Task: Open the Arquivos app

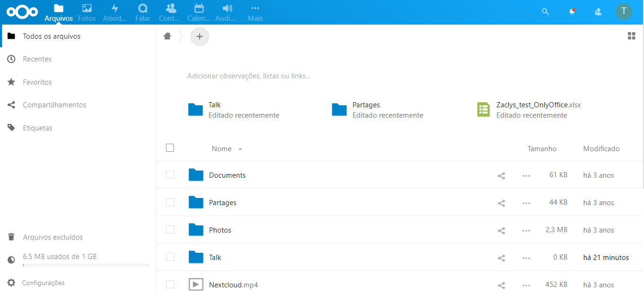Action: click(x=59, y=12)
